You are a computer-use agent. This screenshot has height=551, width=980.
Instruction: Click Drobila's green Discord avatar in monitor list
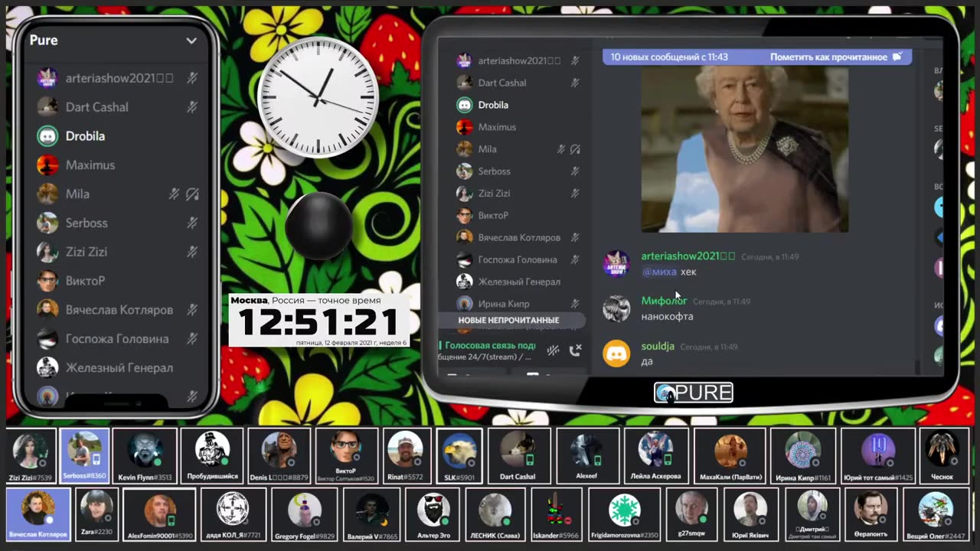pos(464,105)
